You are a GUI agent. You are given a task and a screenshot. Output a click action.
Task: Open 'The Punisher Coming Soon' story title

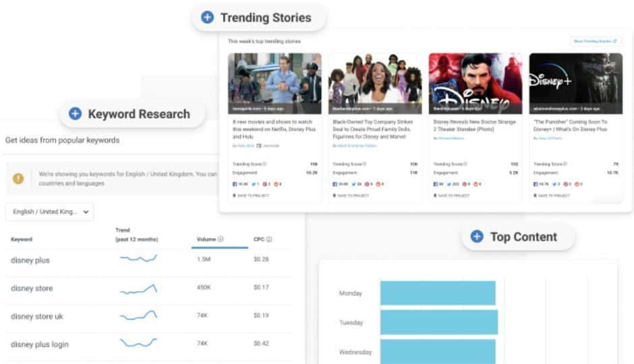tap(571, 125)
